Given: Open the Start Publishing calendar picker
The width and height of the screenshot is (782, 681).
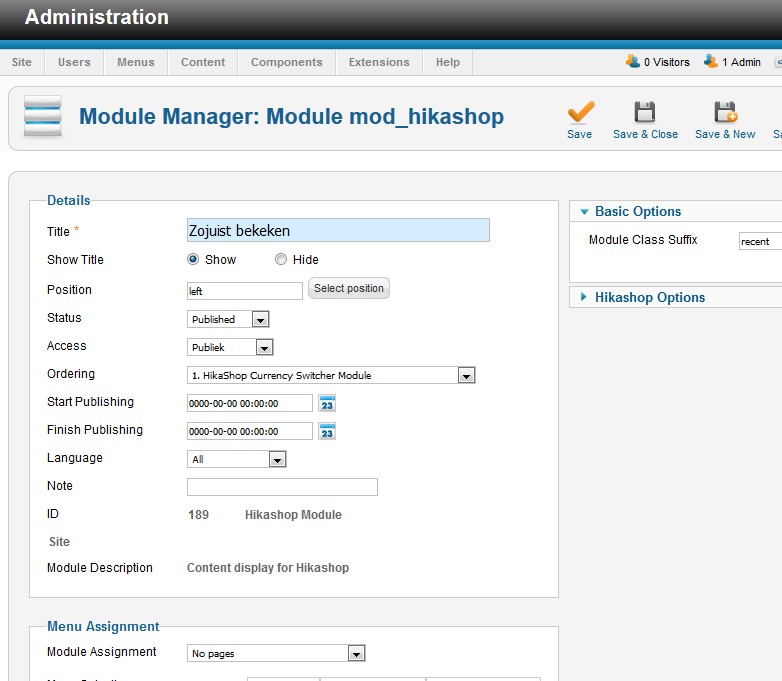Looking at the screenshot, I should click(327, 404).
